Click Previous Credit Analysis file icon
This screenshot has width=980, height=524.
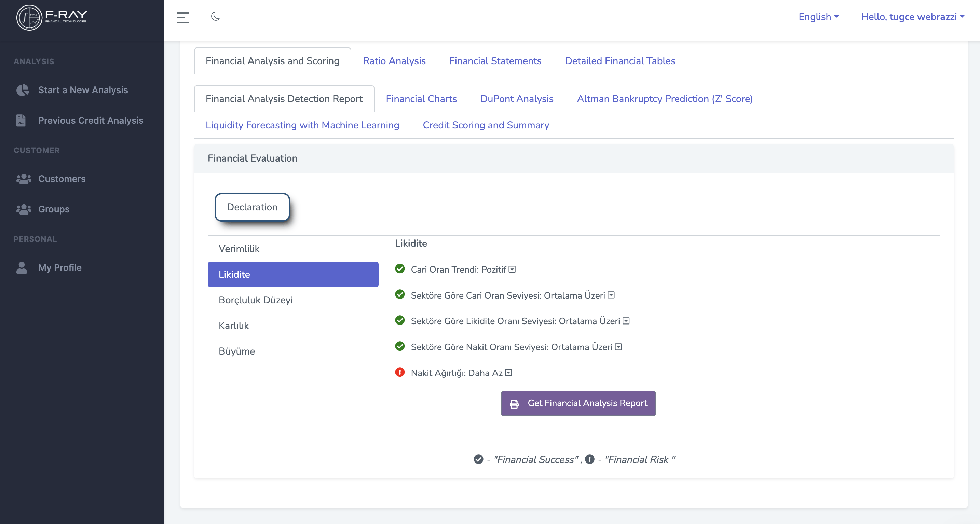[21, 120]
